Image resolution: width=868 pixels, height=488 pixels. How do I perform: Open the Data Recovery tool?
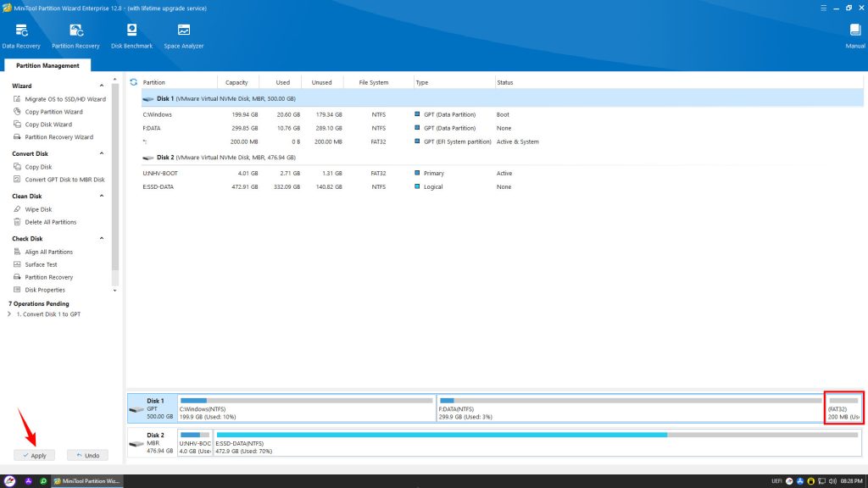pos(21,36)
